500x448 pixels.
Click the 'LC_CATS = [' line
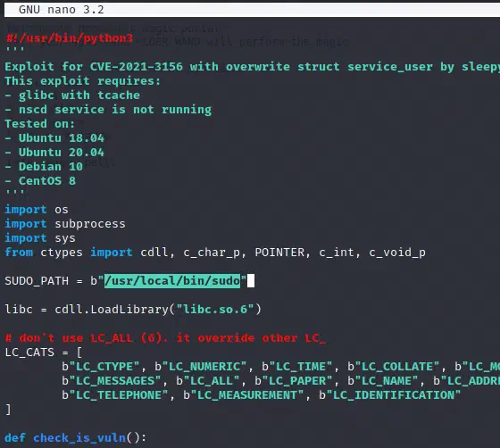click(44, 353)
